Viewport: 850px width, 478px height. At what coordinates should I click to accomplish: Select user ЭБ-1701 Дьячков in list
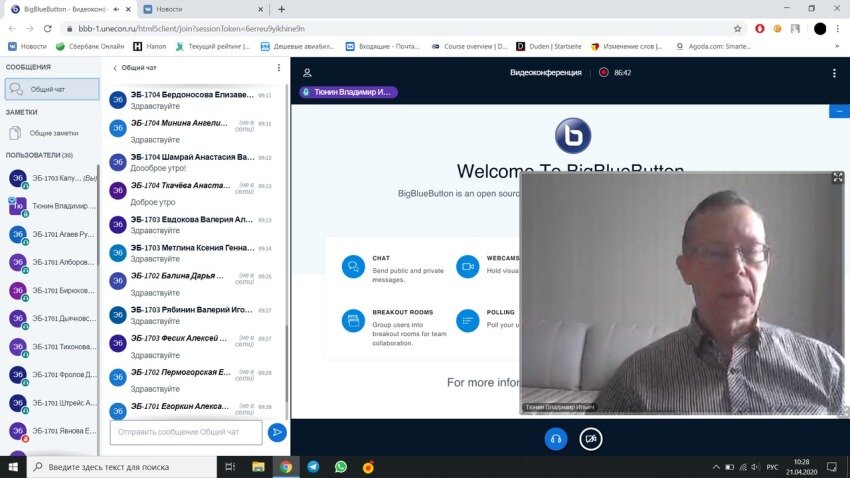click(x=51, y=319)
